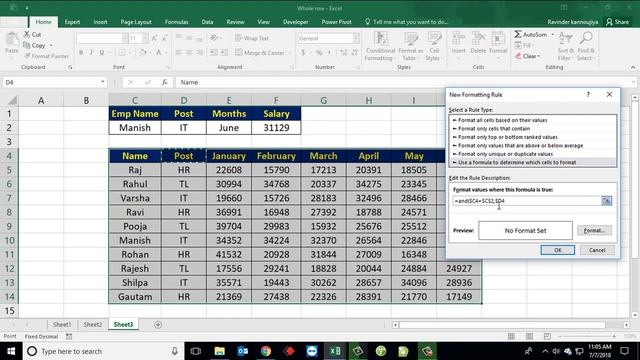This screenshot has width=640, height=360.
Task: Collapse the ribbon with the chevron
Action: [633, 67]
